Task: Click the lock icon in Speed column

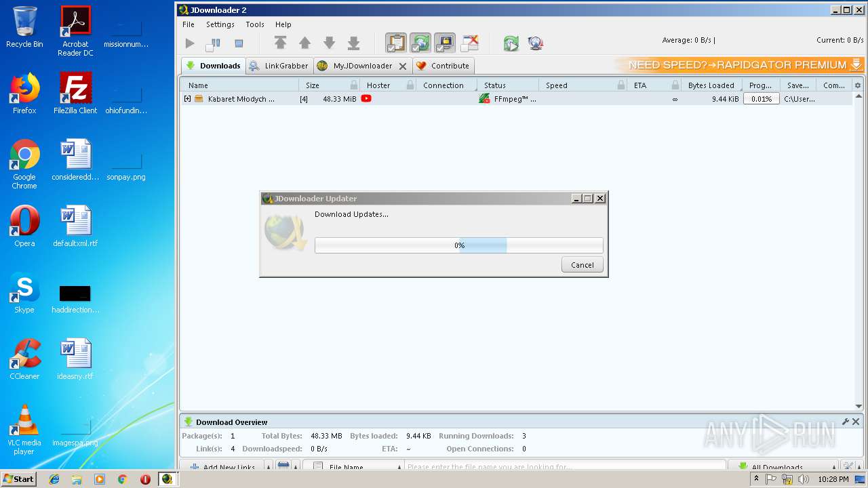Action: tap(621, 85)
